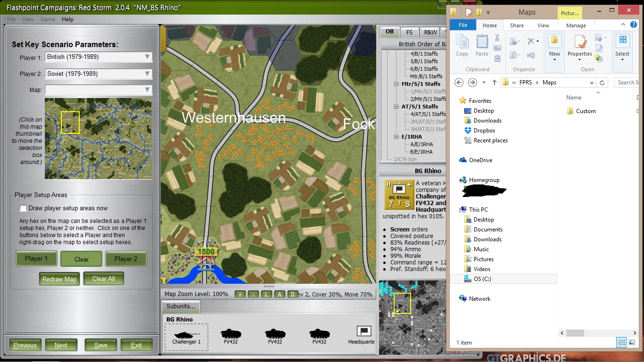The image size is (644, 362).
Task: Switch Explorer to large icons view
Action: tap(631, 343)
